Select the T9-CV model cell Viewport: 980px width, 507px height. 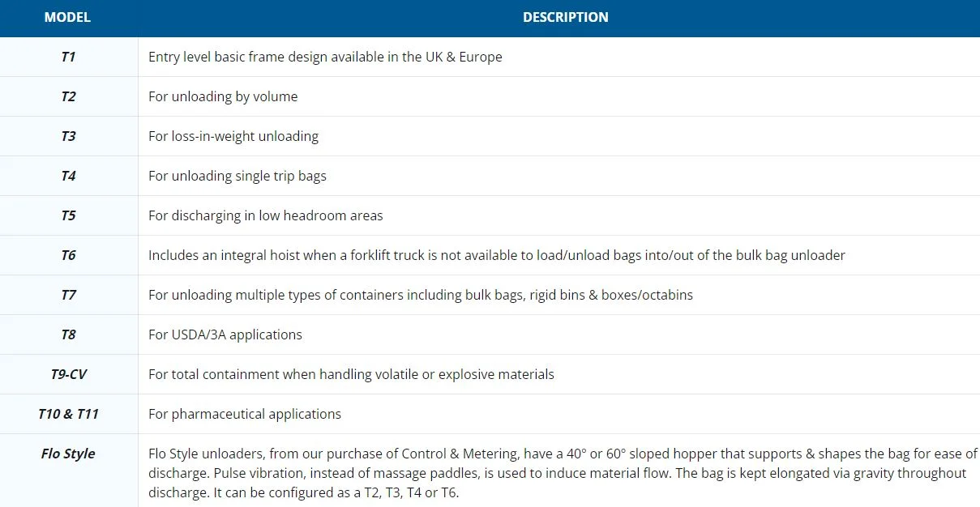68,374
